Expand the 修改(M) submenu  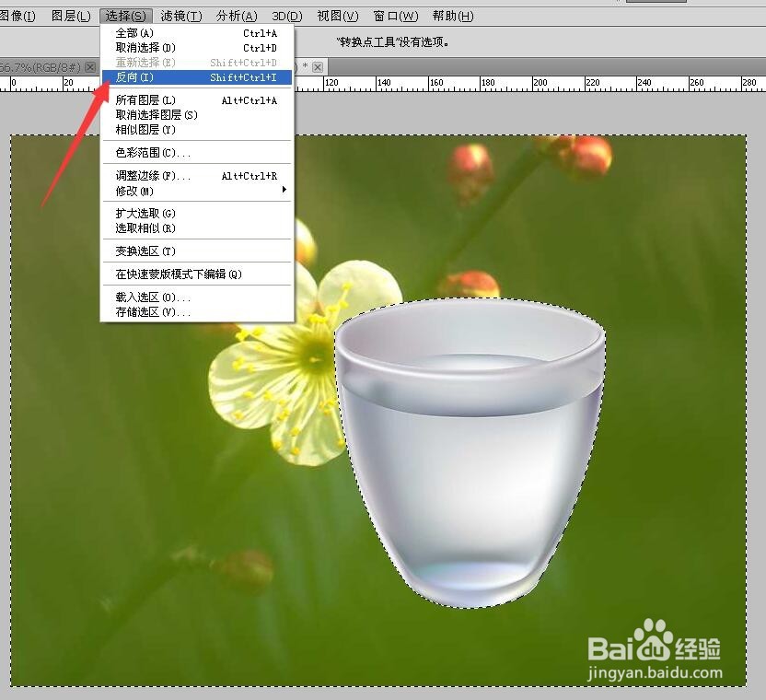(197, 191)
